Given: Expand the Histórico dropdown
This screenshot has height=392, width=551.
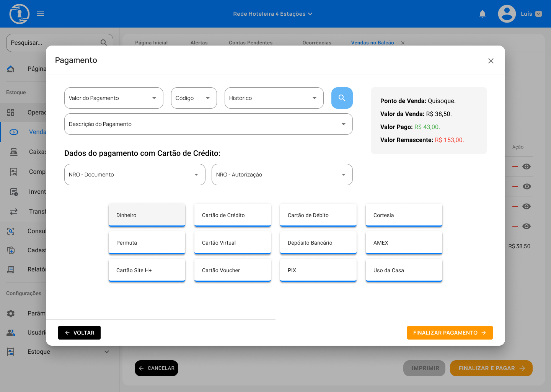Looking at the screenshot, I should pyautogui.click(x=274, y=98).
